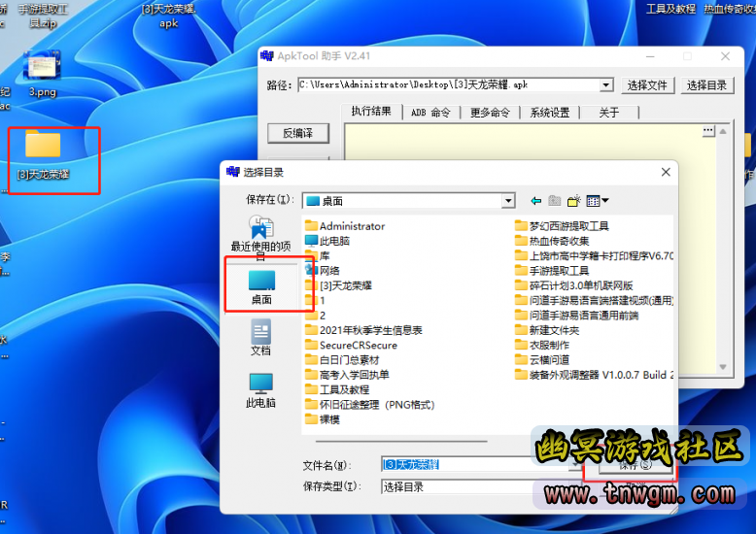Click the results pane scroll up arrow
The image size is (756, 534).
(723, 132)
